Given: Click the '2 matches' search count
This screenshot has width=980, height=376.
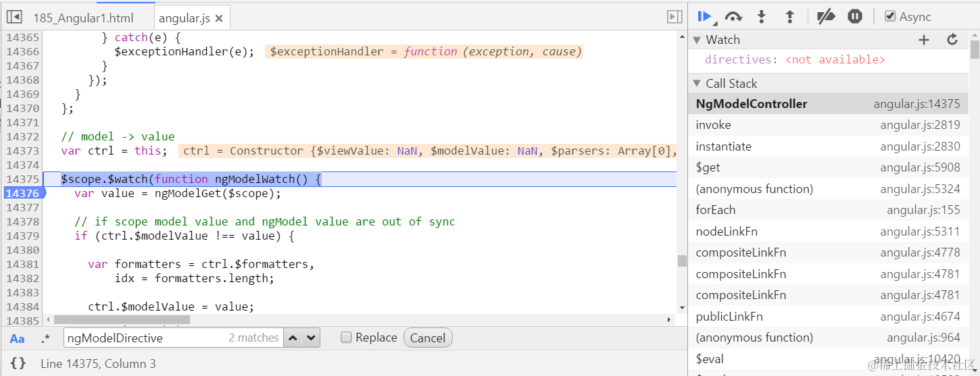Looking at the screenshot, I should point(253,338).
